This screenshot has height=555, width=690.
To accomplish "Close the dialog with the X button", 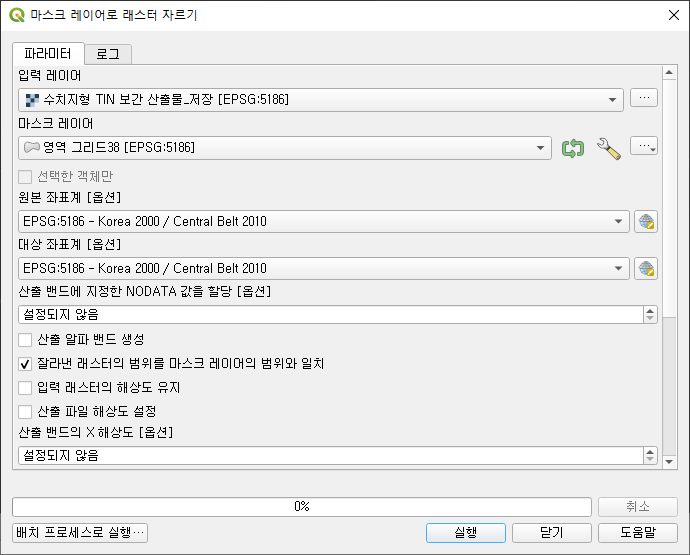I will tap(674, 15).
